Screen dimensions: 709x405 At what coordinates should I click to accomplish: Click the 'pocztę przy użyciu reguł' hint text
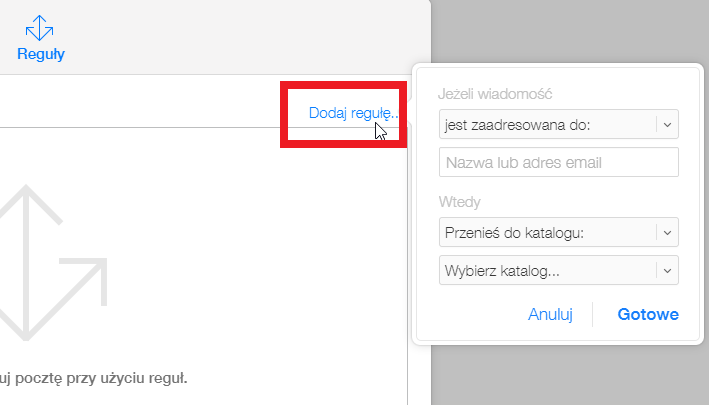click(x=101, y=378)
